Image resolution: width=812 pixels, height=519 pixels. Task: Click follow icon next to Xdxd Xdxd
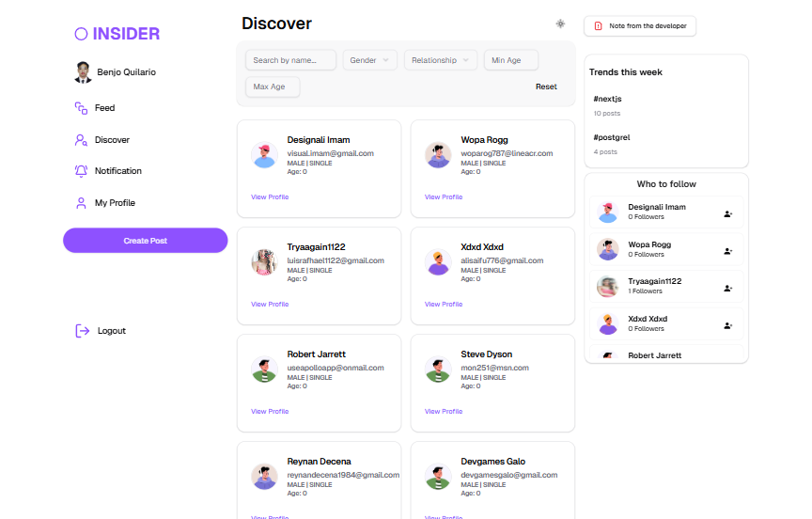pos(727,325)
